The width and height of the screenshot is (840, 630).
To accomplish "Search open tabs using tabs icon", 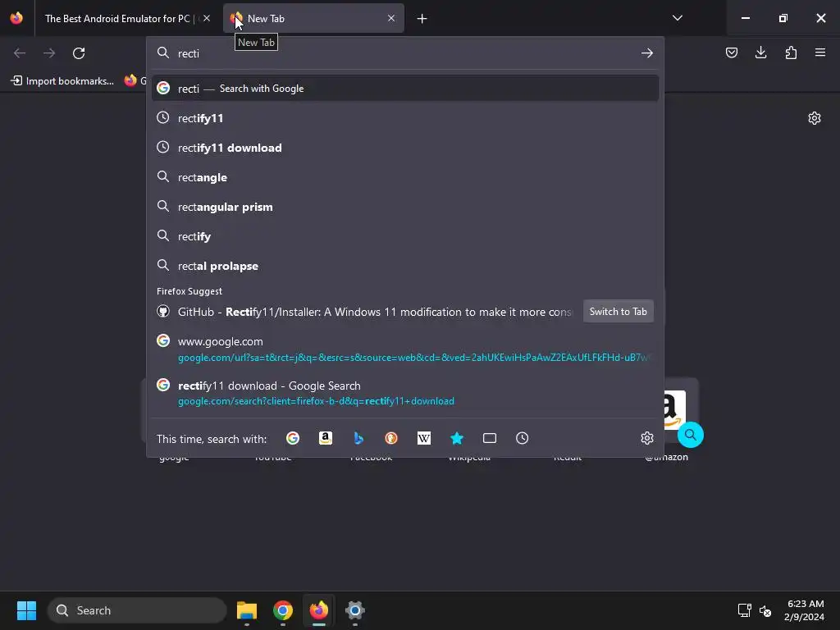I will click(490, 438).
